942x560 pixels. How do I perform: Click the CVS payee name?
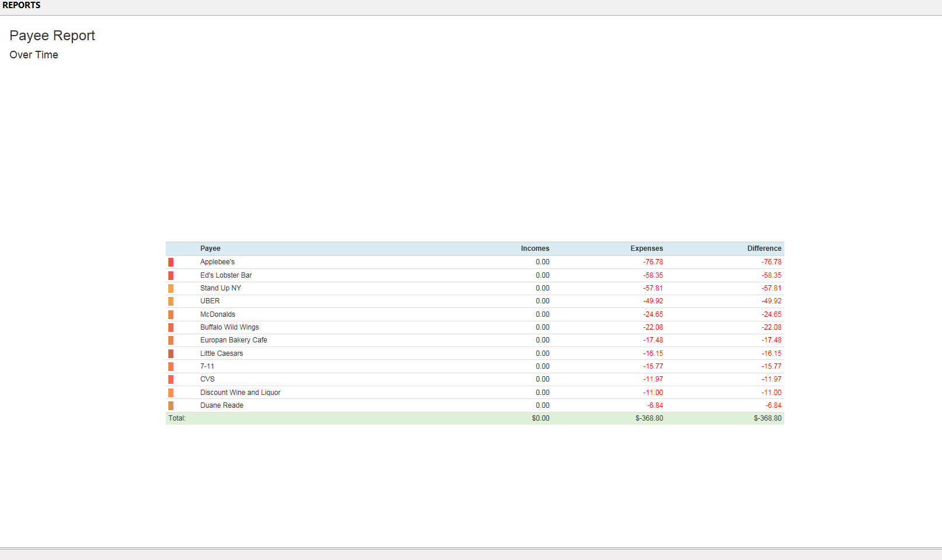point(207,379)
